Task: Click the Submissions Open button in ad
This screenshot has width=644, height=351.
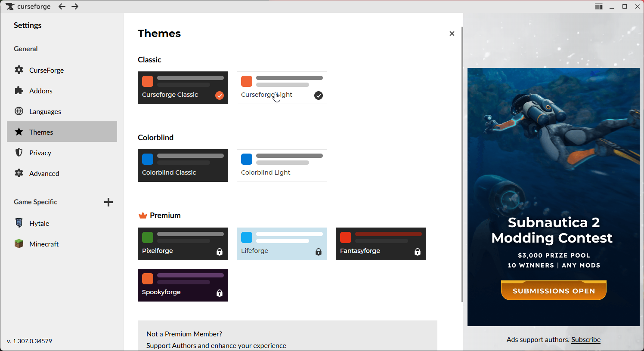Action: (554, 290)
